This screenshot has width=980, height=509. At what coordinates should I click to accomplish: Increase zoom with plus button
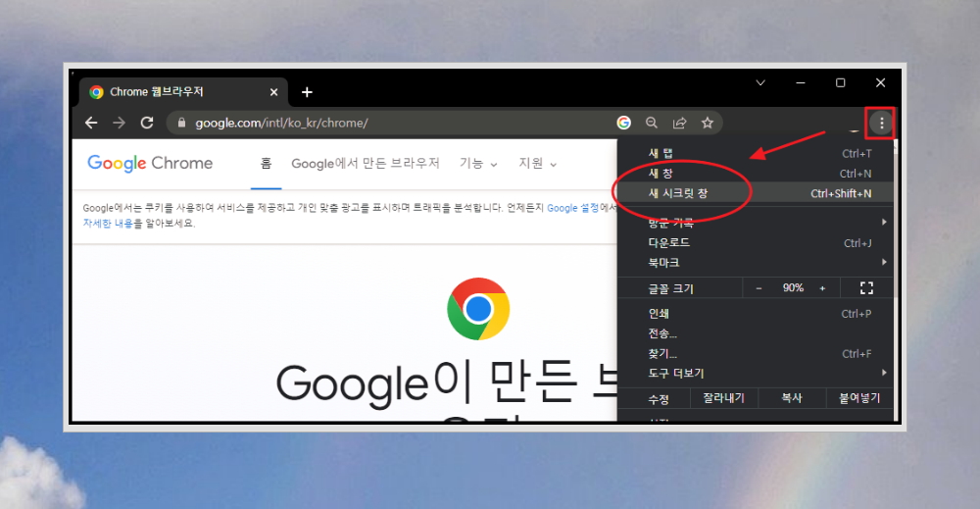[822, 288]
